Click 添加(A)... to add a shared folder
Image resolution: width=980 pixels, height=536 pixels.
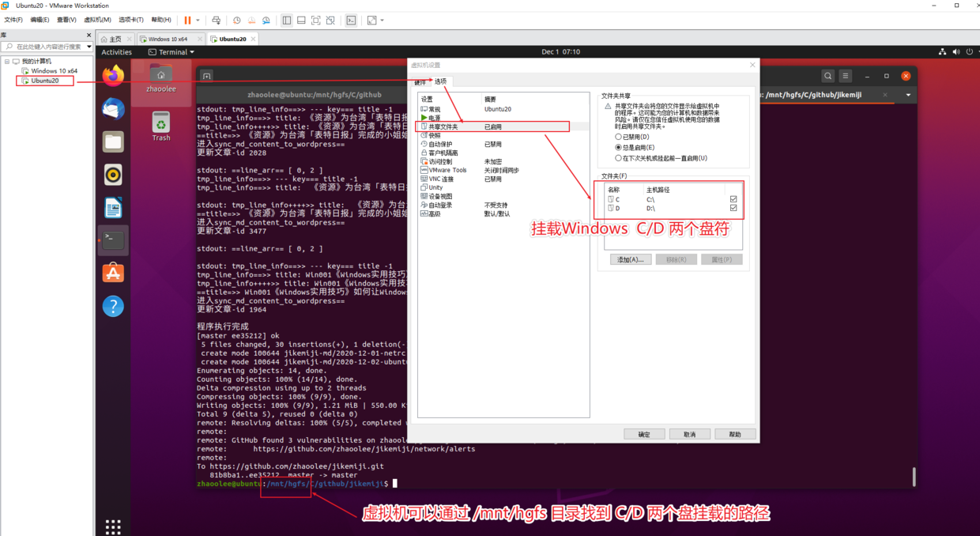[630, 259]
